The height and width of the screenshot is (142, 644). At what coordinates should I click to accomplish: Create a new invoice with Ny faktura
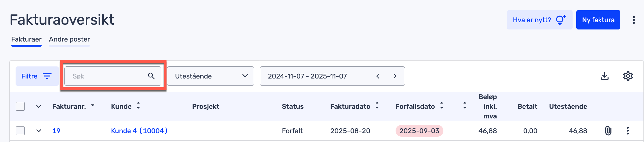[598, 20]
